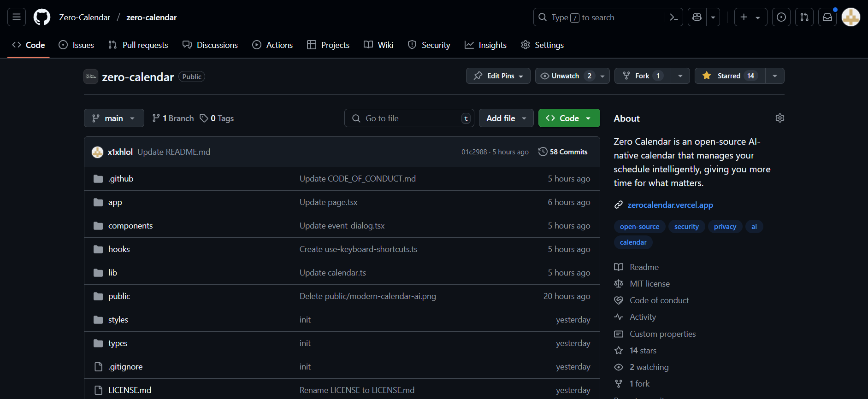Open Delete public/modern-calendar-ai.png commit message
Screen dimensions: 868x399
367,296
